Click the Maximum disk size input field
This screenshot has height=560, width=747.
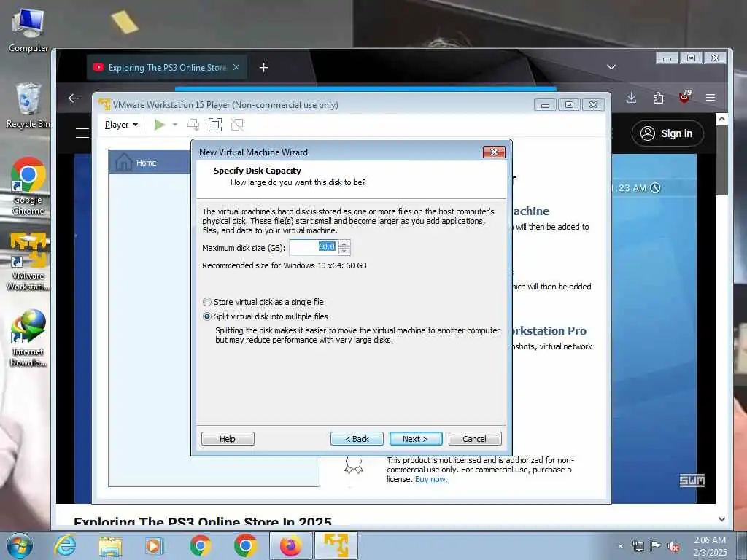click(313, 247)
